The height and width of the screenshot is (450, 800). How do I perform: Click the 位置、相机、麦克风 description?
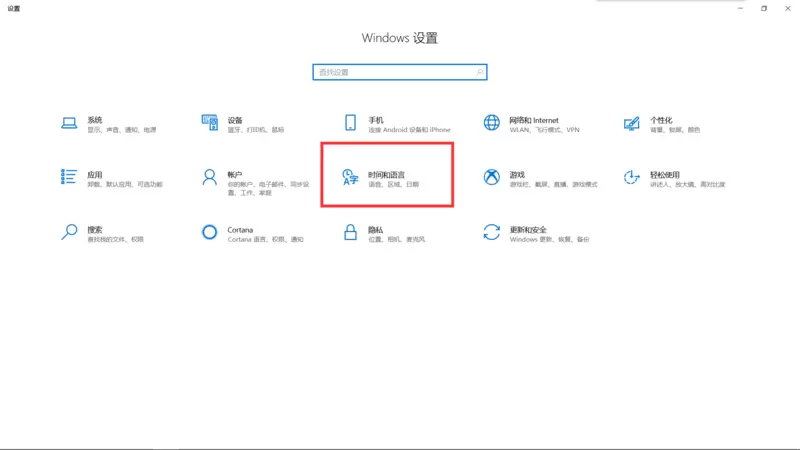[x=396, y=239]
